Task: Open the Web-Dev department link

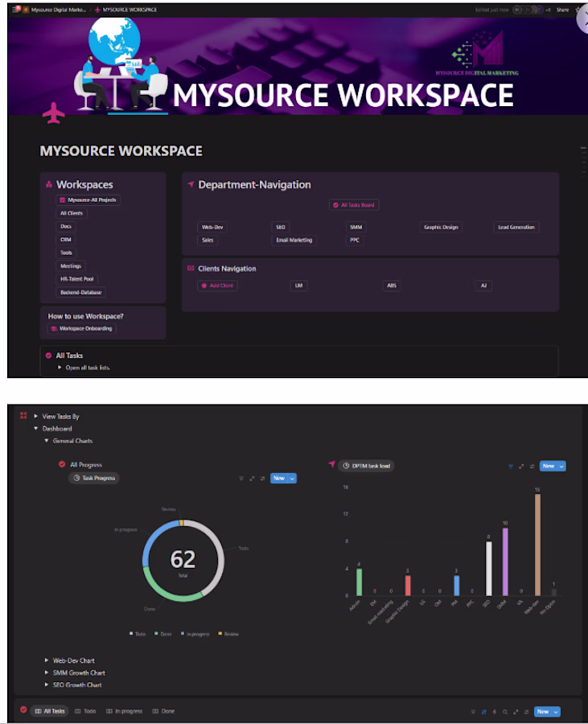Action: tap(212, 227)
